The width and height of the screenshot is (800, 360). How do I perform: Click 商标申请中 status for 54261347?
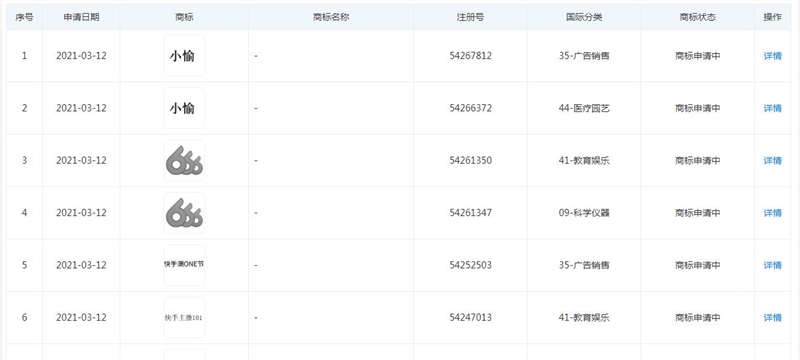(x=697, y=213)
